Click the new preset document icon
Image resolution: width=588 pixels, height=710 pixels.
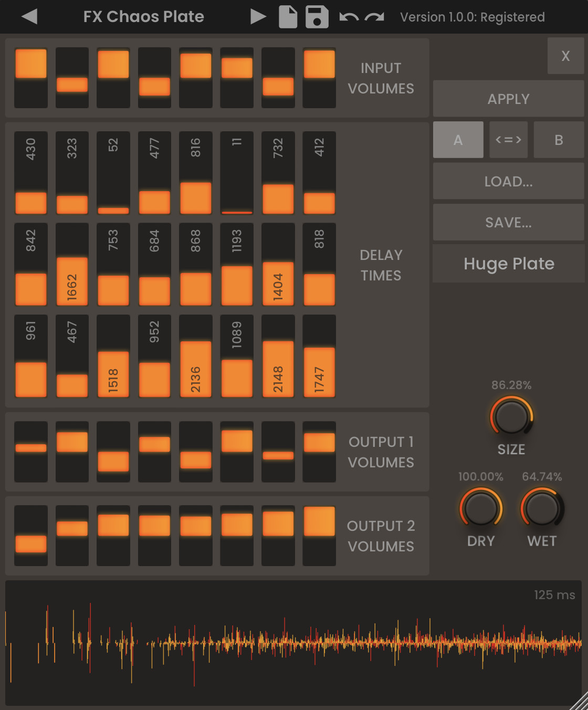click(288, 16)
